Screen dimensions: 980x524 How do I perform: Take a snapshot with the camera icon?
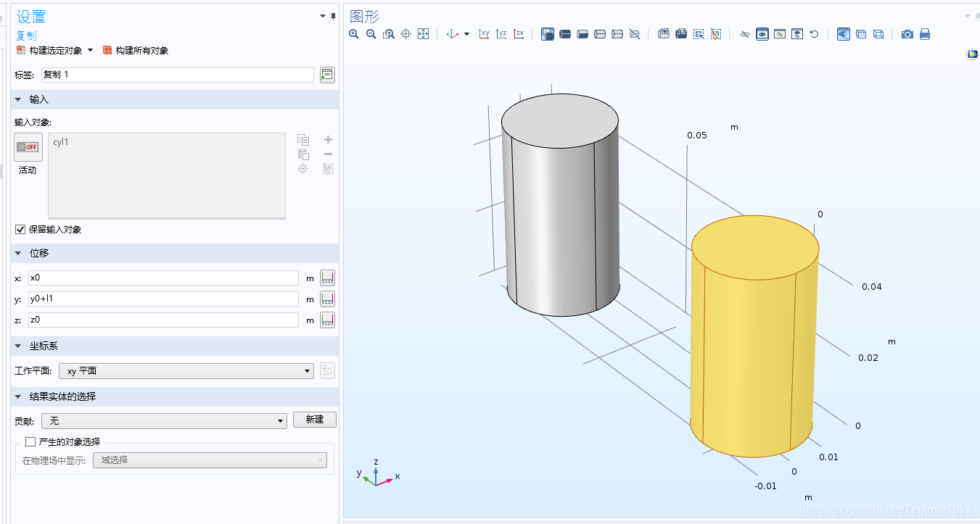pos(907,34)
